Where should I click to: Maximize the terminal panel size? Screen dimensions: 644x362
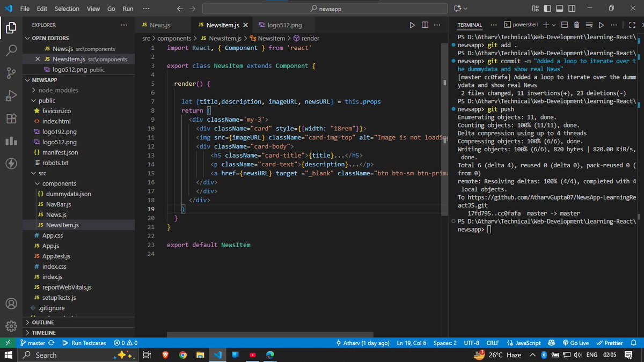pyautogui.click(x=631, y=25)
